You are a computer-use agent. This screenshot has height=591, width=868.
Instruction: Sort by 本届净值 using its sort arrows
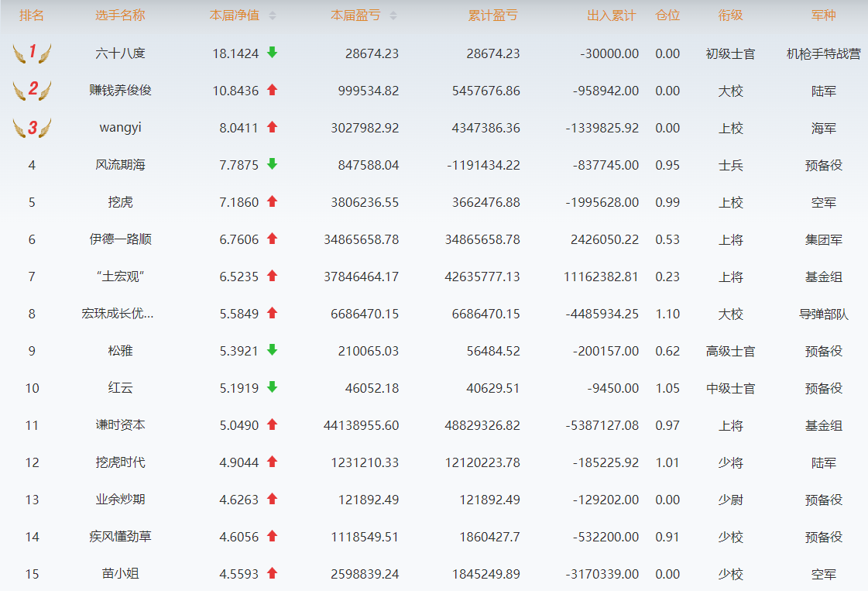[x=273, y=16]
